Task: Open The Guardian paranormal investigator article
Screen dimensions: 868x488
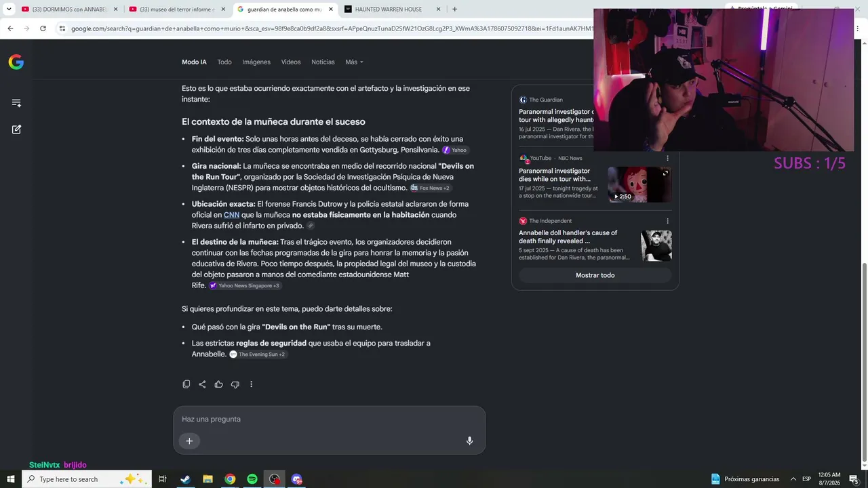Action: (x=556, y=116)
